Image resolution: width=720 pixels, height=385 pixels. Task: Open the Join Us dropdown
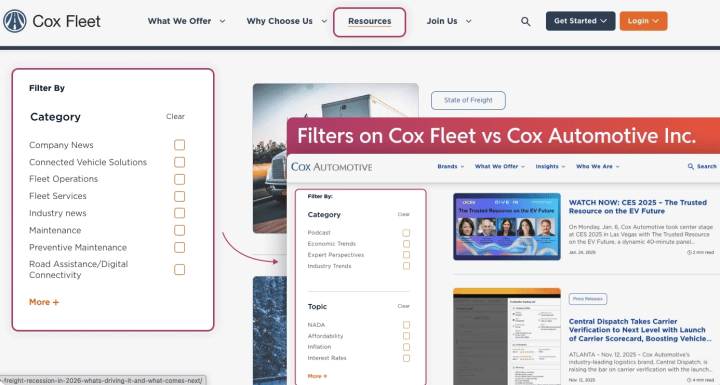tap(449, 21)
